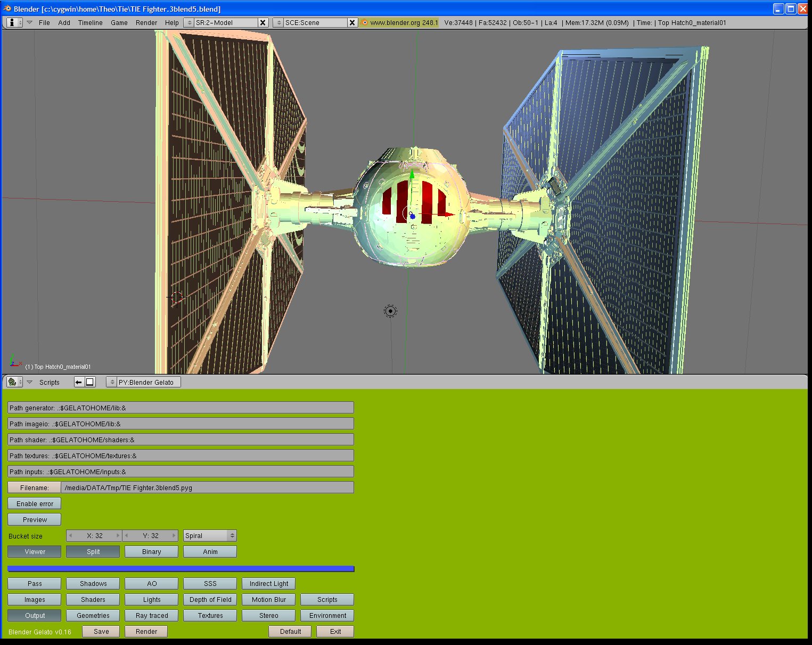Toggle the Viewer output option
Image resolution: width=812 pixels, height=645 pixels.
[35, 552]
